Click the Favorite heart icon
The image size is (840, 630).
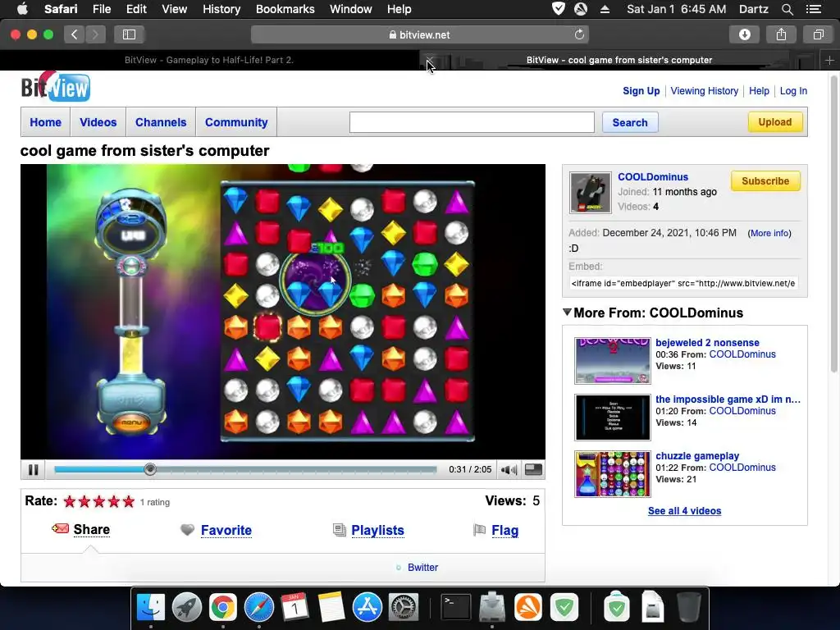click(x=187, y=530)
